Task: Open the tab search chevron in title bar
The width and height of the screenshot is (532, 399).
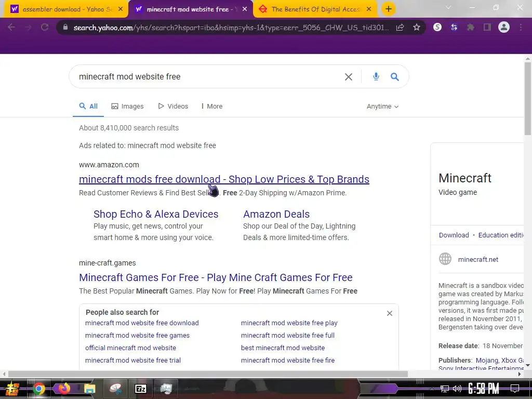Action: (x=448, y=7)
